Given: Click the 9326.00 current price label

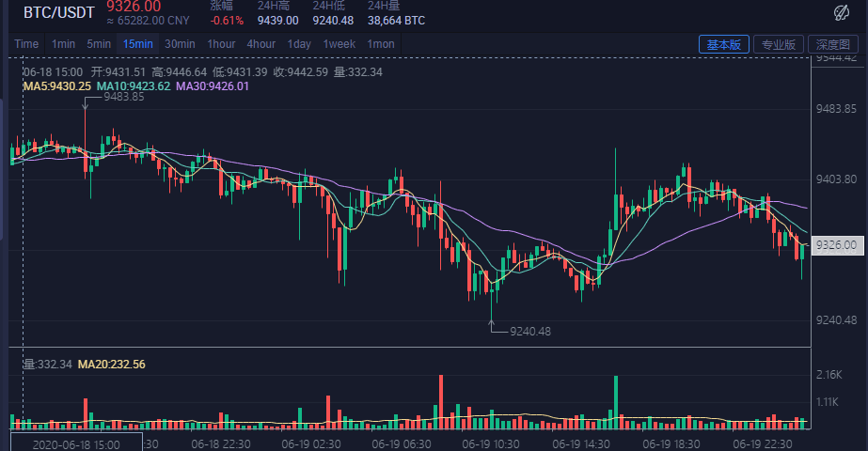Looking at the screenshot, I should [837, 245].
